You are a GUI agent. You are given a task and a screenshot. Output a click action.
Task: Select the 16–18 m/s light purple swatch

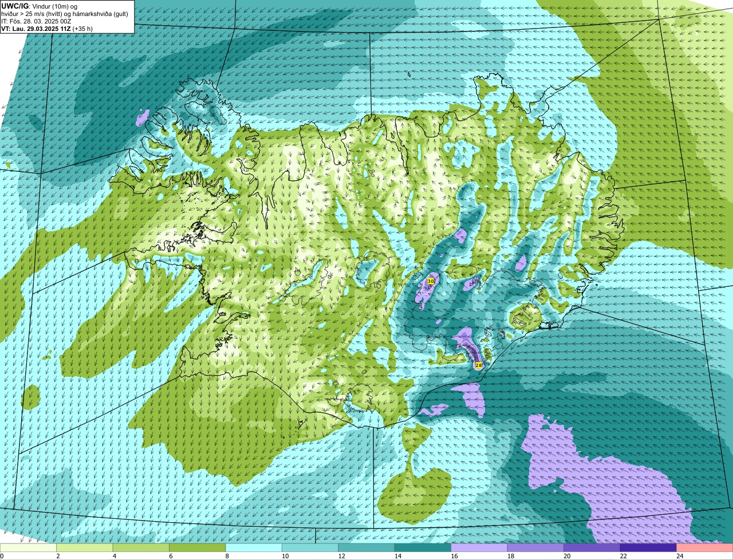click(x=479, y=548)
